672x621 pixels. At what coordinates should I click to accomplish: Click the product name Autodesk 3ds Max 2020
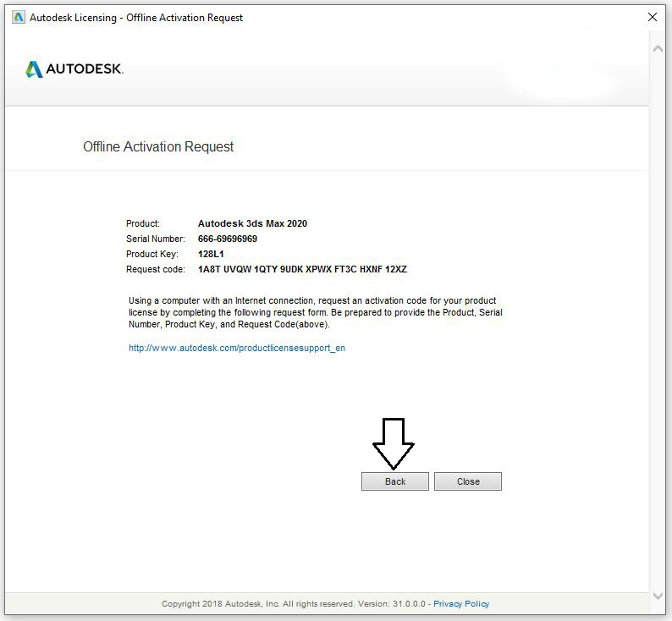[252, 223]
